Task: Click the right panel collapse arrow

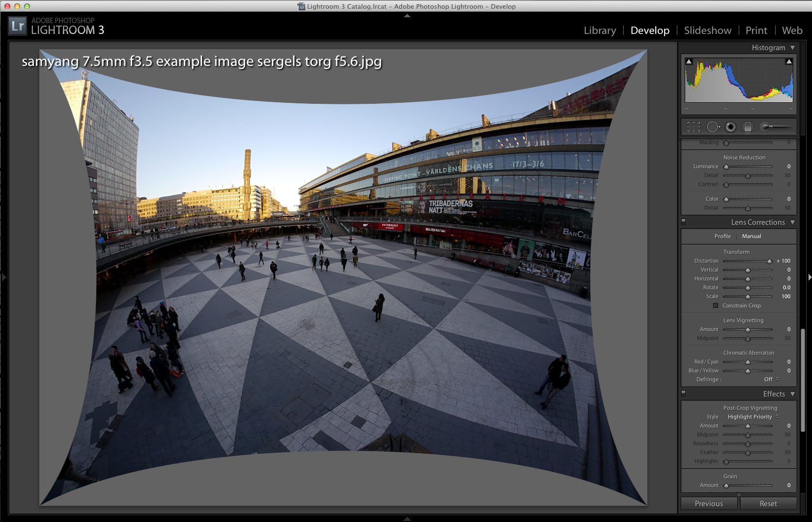Action: (809, 277)
